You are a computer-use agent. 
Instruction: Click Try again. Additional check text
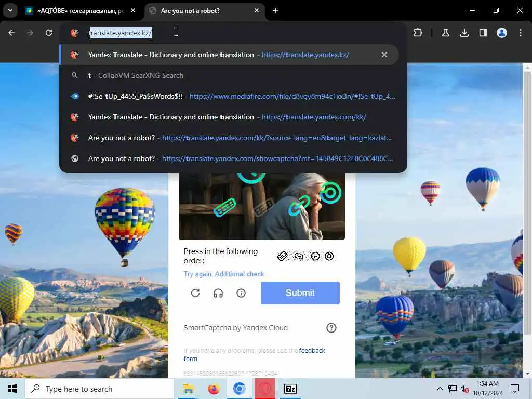[x=224, y=274]
